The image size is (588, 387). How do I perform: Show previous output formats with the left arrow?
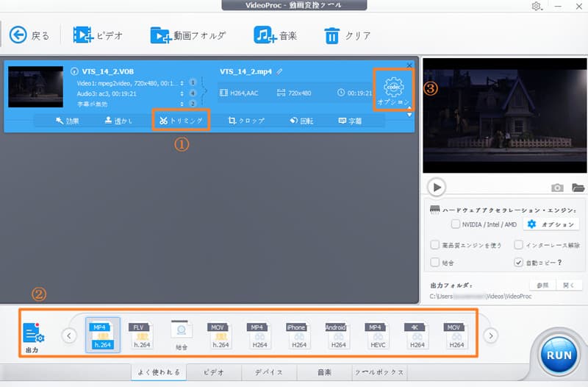[69, 335]
